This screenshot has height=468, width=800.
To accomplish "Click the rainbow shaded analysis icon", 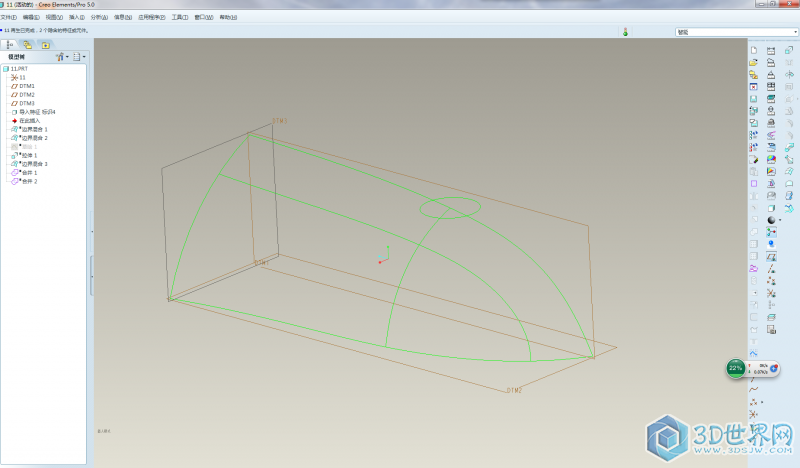I will click(771, 159).
